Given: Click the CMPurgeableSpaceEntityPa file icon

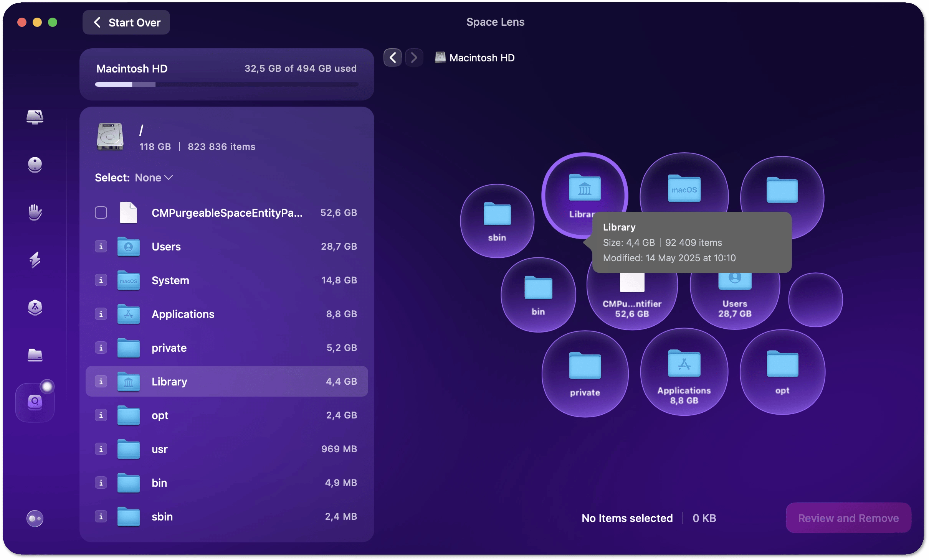Looking at the screenshot, I should [129, 212].
